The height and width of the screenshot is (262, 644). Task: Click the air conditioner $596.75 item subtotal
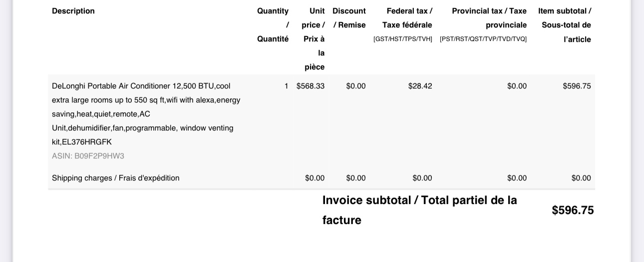tap(577, 86)
